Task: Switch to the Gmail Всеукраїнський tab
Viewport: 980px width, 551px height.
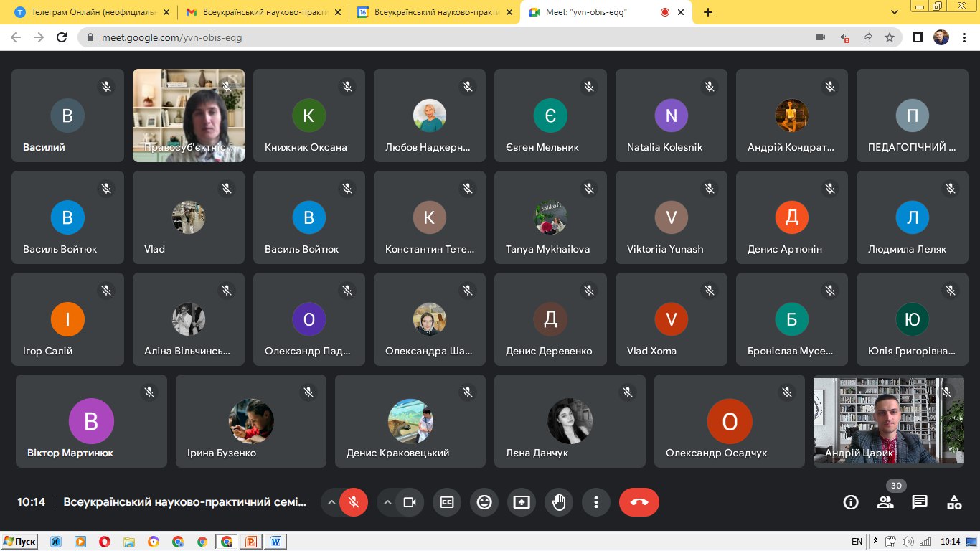Action: (x=262, y=12)
